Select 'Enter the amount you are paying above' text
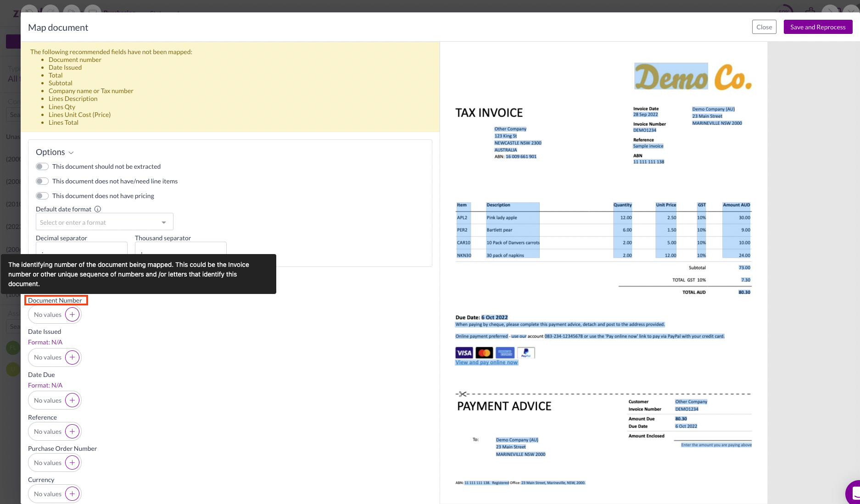The image size is (860, 504). point(716,445)
